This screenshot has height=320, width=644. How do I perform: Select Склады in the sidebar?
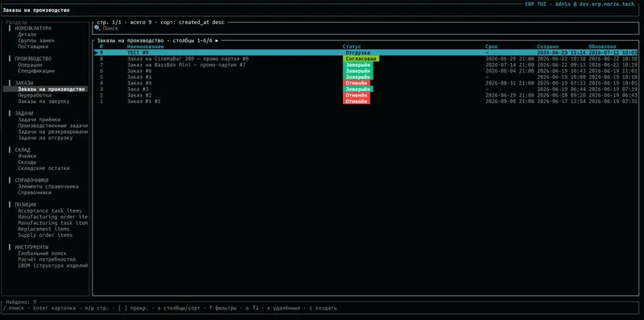[27, 162]
